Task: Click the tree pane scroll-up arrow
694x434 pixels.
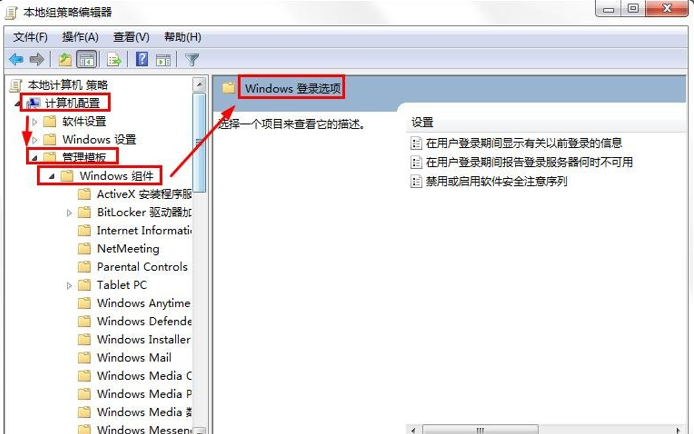Action: click(199, 84)
